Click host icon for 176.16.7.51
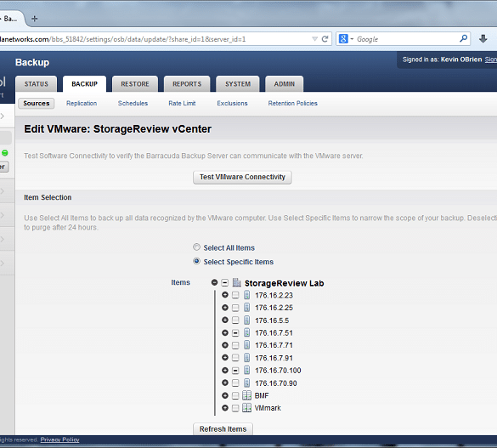The image size is (497, 448). (x=247, y=332)
